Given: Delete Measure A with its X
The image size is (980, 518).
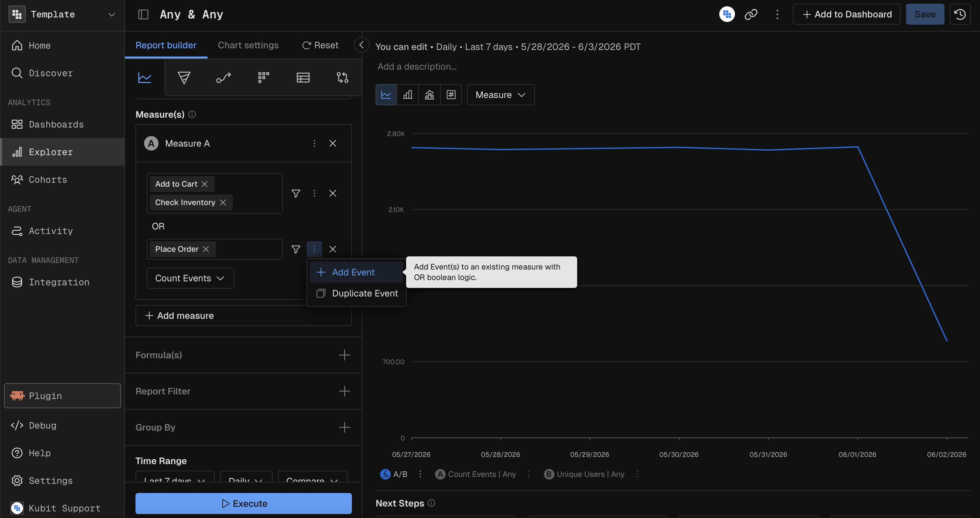Looking at the screenshot, I should coord(332,143).
